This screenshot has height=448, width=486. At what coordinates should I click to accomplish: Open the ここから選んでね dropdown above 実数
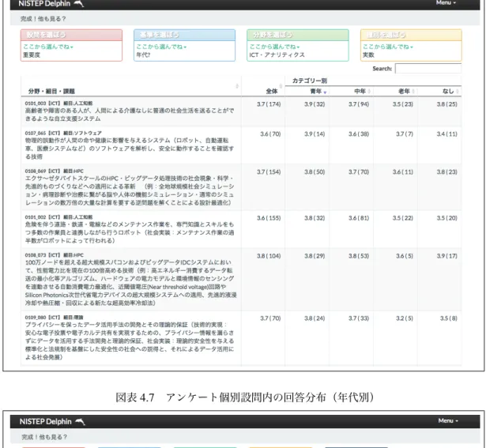388,47
